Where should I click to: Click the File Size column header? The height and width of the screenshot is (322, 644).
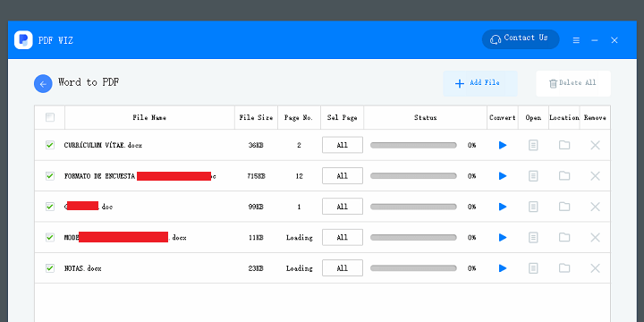[257, 117]
